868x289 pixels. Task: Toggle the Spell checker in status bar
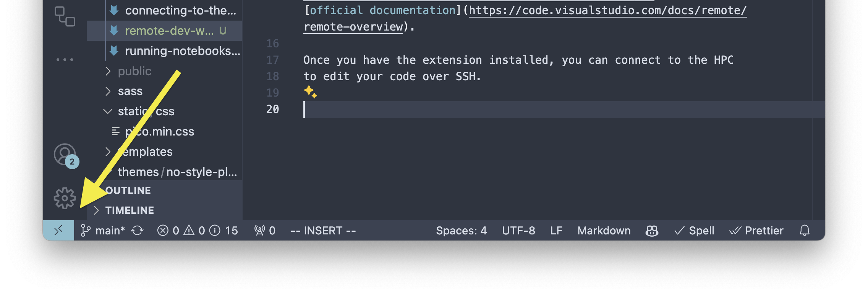pyautogui.click(x=694, y=230)
